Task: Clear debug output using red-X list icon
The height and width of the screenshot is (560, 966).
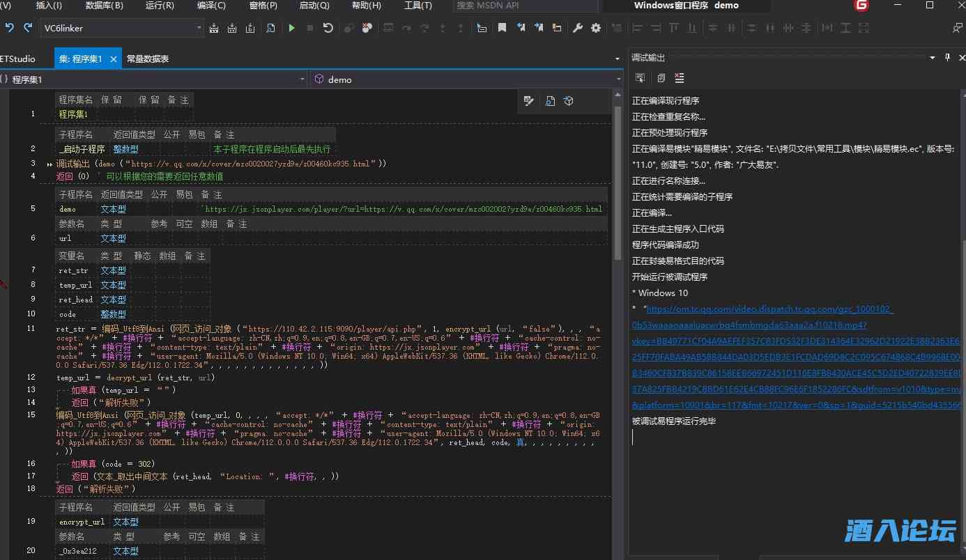Action: [x=680, y=78]
